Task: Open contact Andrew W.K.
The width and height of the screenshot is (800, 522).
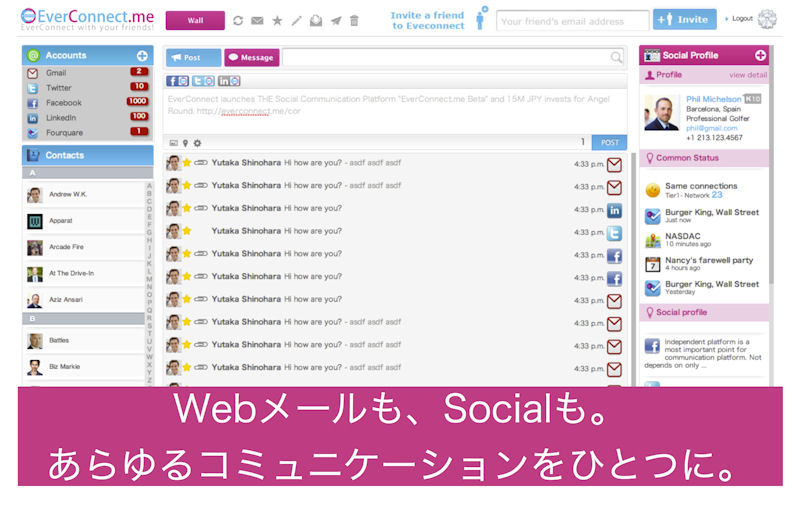Action: [84, 194]
